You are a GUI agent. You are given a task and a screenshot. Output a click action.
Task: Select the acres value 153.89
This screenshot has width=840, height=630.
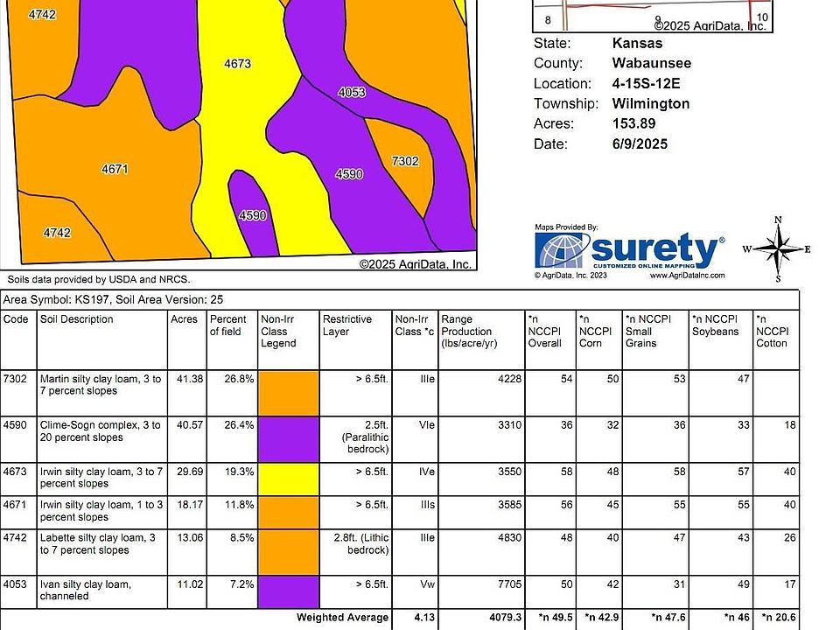(x=633, y=123)
